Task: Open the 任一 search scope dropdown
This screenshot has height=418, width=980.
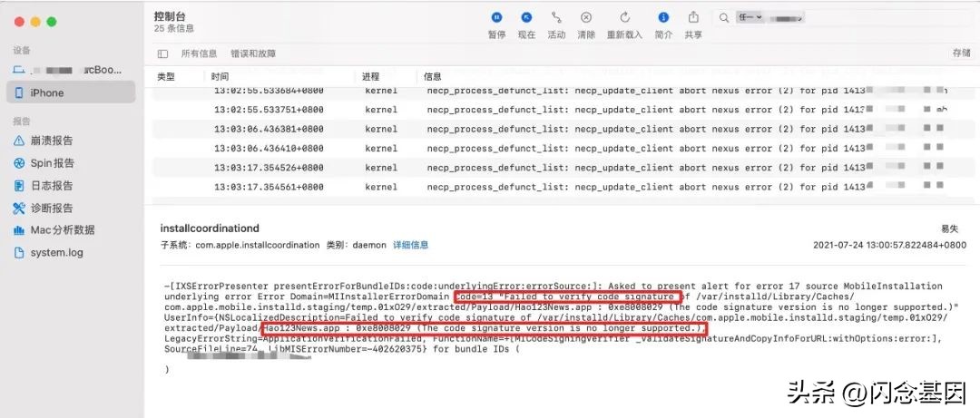Action: point(750,17)
